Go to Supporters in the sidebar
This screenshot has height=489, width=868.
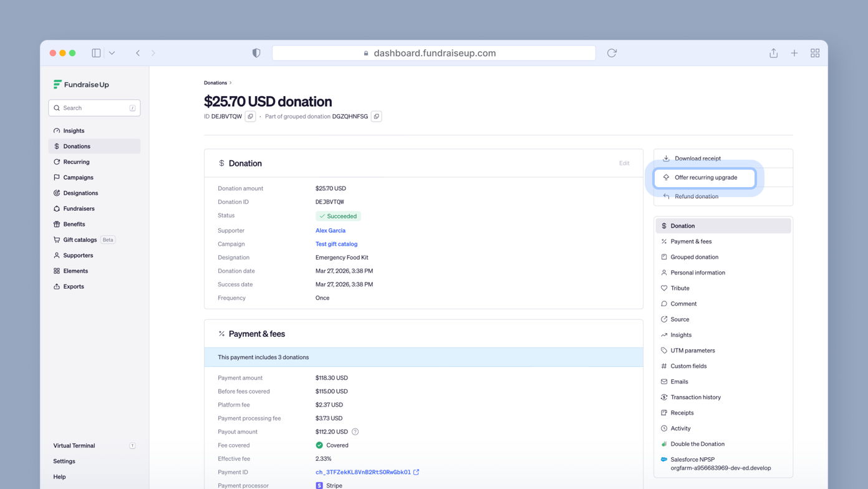pyautogui.click(x=94, y=255)
